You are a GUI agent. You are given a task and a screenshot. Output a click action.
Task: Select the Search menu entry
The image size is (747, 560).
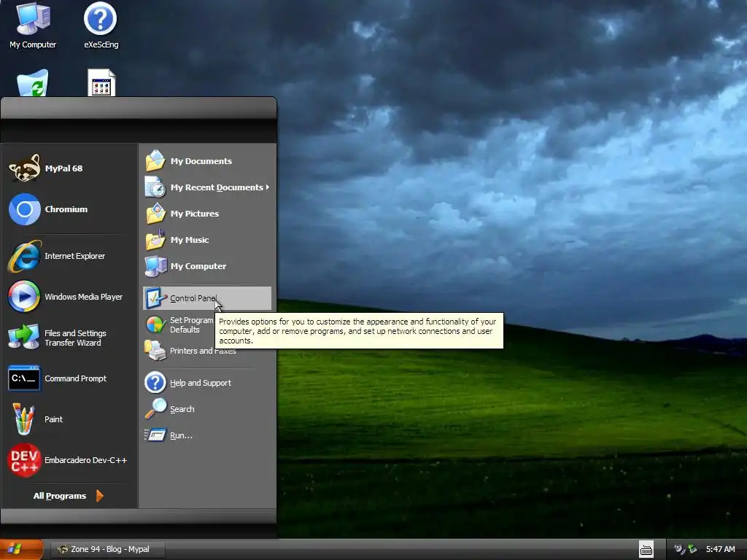tap(182, 409)
